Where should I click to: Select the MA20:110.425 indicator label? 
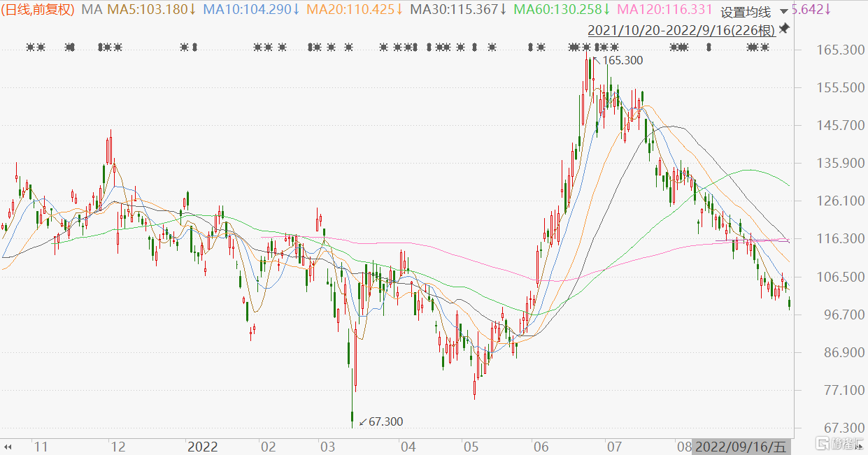coord(355,10)
